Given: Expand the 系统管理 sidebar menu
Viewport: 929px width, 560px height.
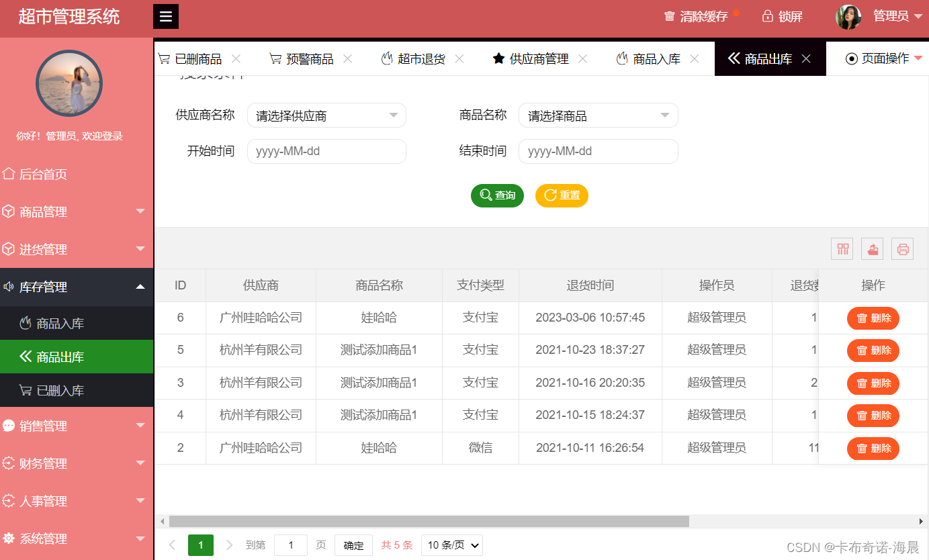Looking at the screenshot, I should (x=77, y=539).
